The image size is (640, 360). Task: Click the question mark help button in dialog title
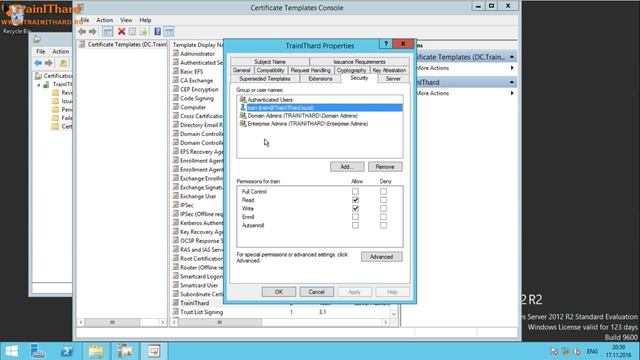pos(386,44)
